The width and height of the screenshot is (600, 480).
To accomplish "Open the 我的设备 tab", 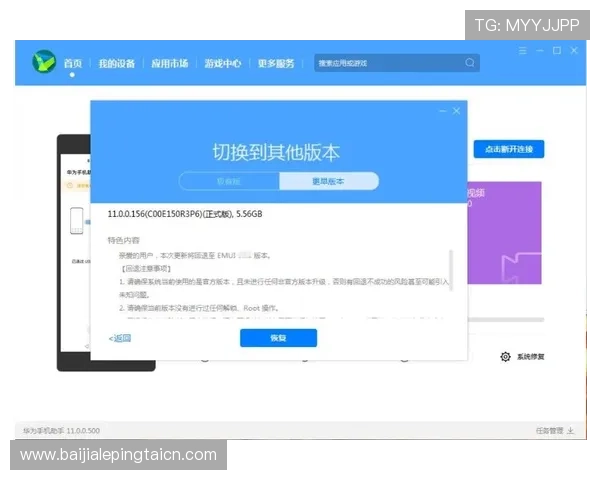I will point(117,63).
